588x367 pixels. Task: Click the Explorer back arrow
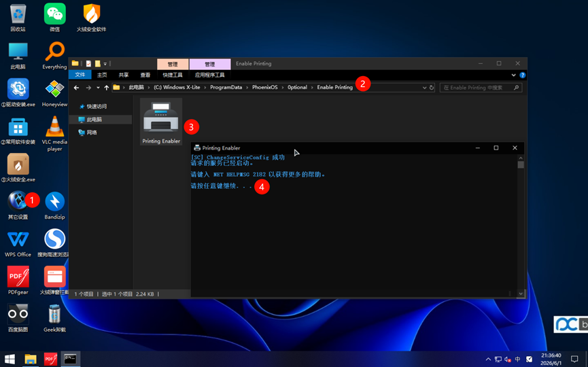77,88
